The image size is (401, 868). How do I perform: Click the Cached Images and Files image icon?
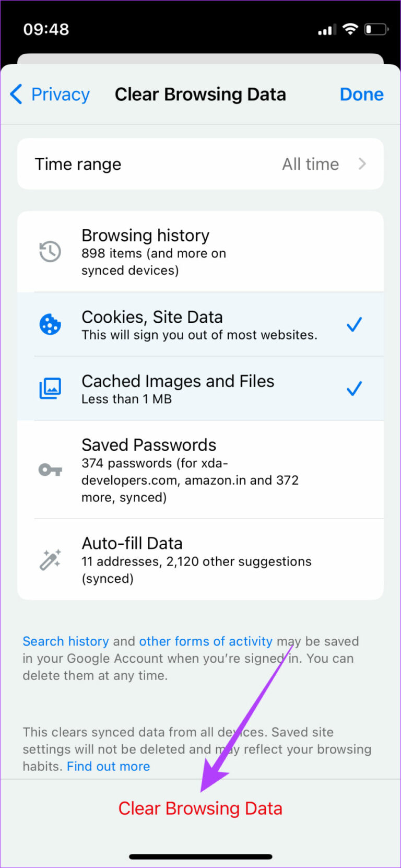pyautogui.click(x=50, y=388)
